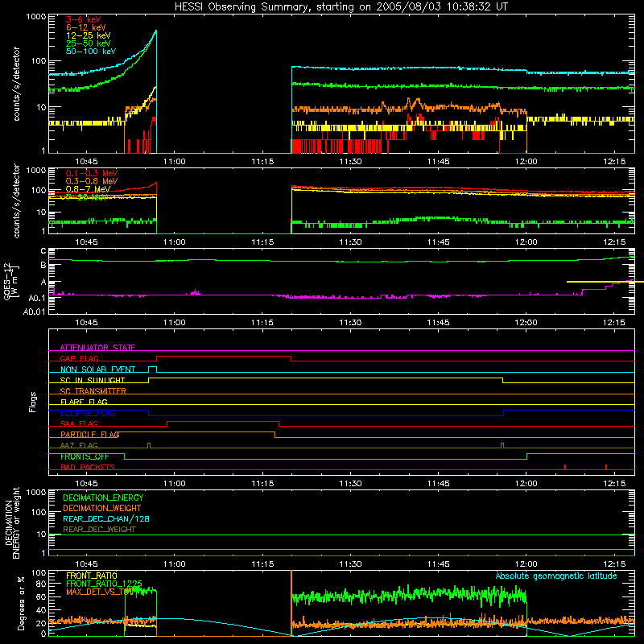Click the first red BAD_PACKETS tick marker
The height and width of the screenshot is (644, 644).
[x=565, y=467]
